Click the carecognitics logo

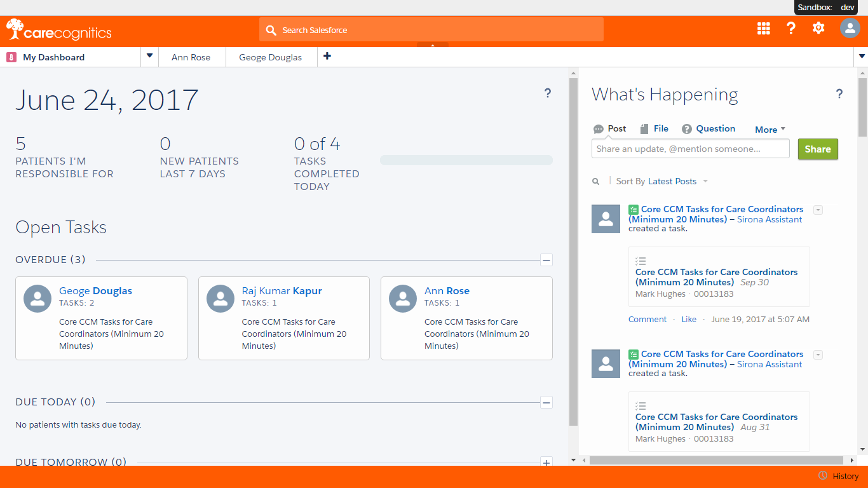59,30
